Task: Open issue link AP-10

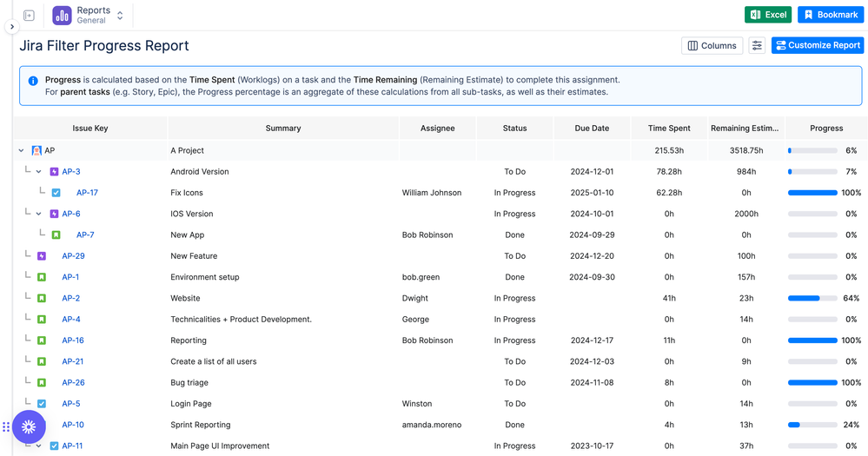Action: point(73,425)
